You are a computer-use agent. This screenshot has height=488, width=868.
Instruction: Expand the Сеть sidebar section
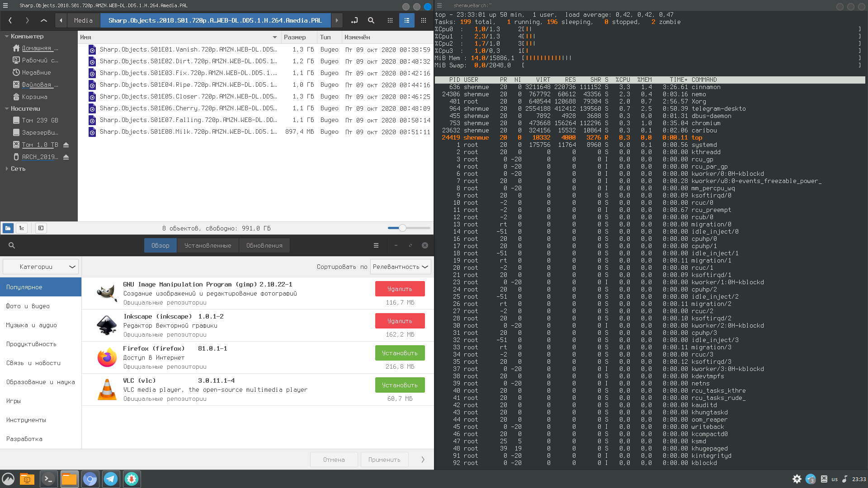[x=7, y=169]
